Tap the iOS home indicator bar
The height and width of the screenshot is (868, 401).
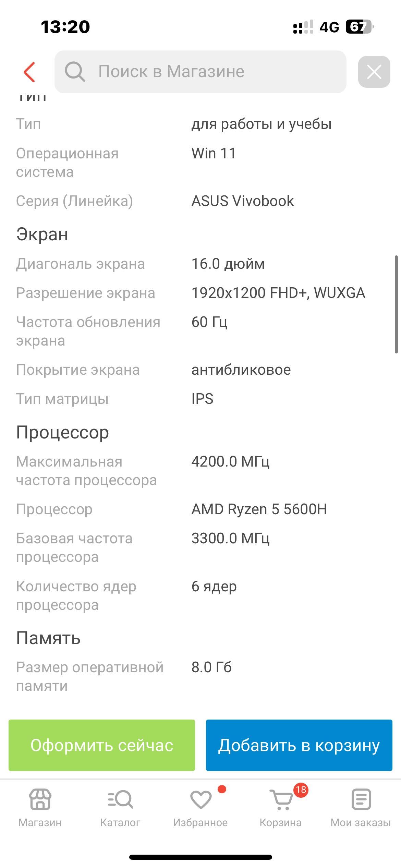200,857
